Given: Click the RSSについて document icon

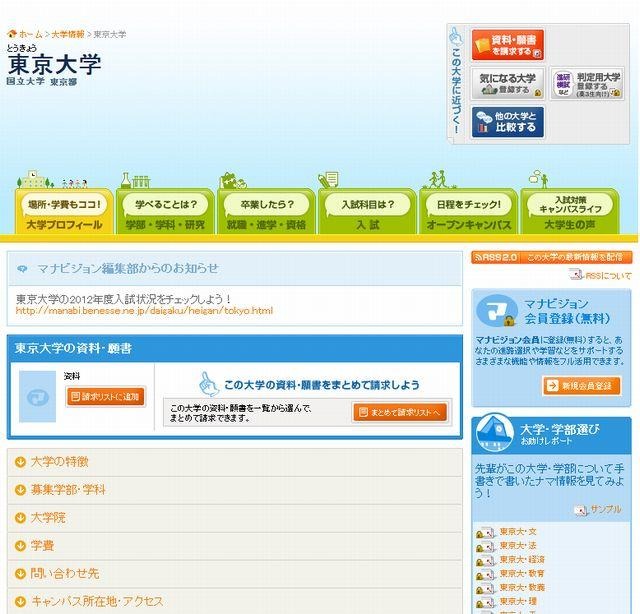Looking at the screenshot, I should click(576, 275).
